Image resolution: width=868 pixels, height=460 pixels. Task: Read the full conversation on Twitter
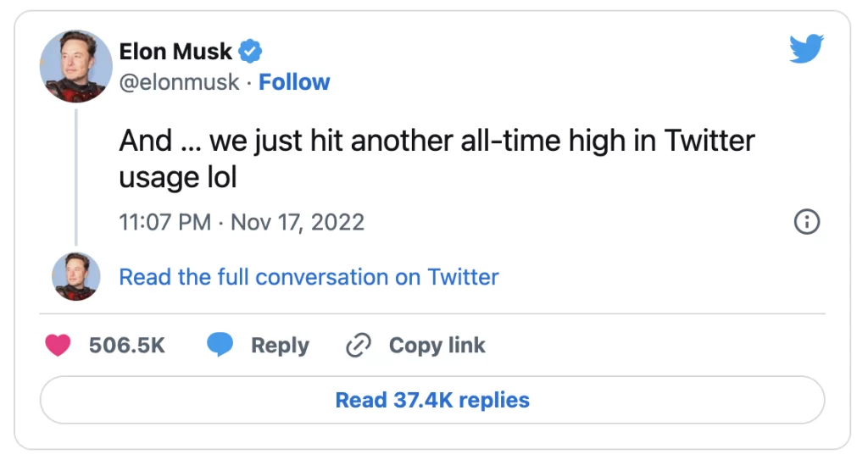pos(309,277)
